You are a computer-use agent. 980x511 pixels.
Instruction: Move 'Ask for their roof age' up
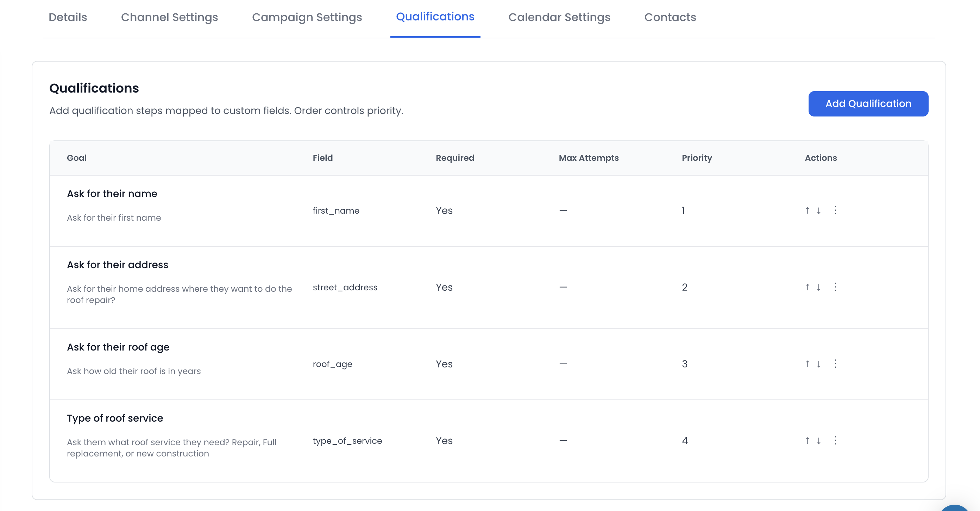pyautogui.click(x=807, y=364)
